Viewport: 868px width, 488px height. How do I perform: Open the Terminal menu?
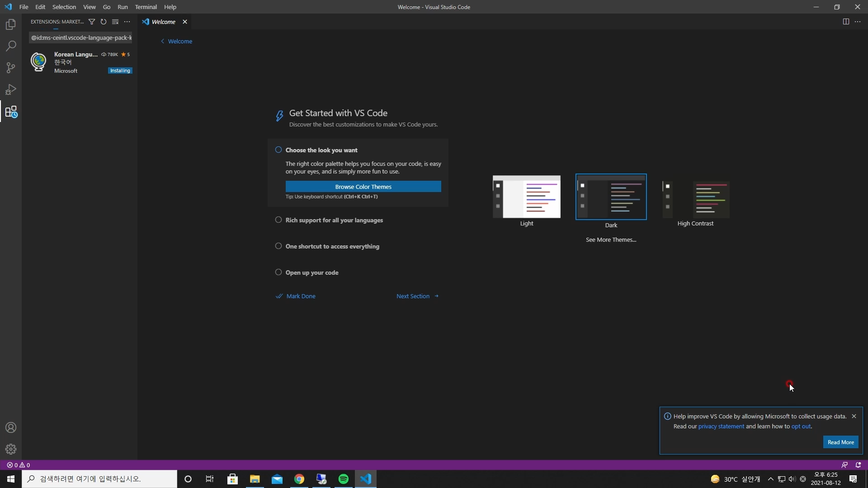(x=146, y=7)
